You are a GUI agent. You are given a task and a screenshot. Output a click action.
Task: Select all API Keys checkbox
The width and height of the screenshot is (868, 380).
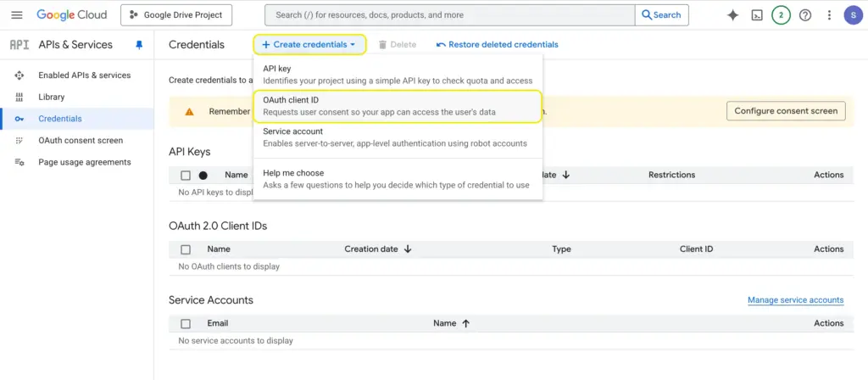[x=186, y=175]
